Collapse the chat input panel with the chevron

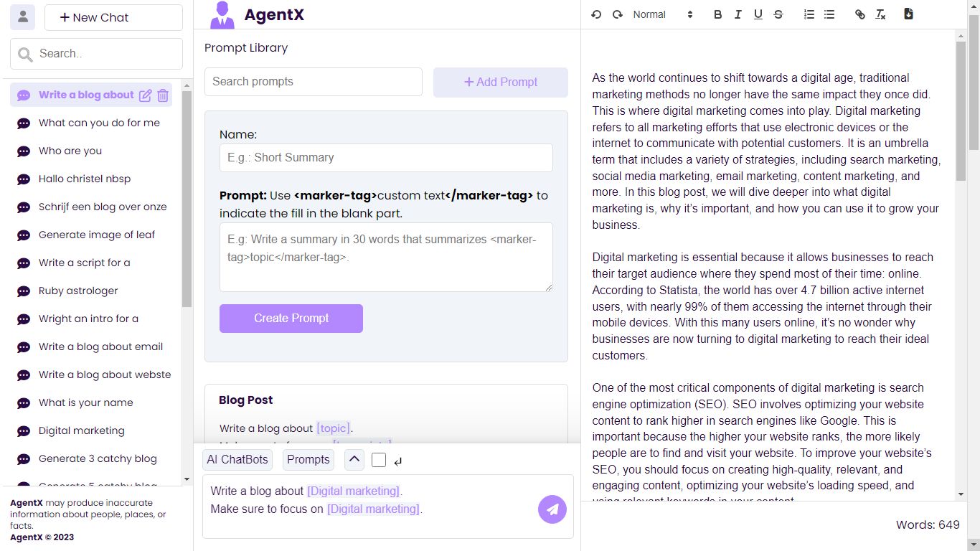pyautogui.click(x=354, y=460)
